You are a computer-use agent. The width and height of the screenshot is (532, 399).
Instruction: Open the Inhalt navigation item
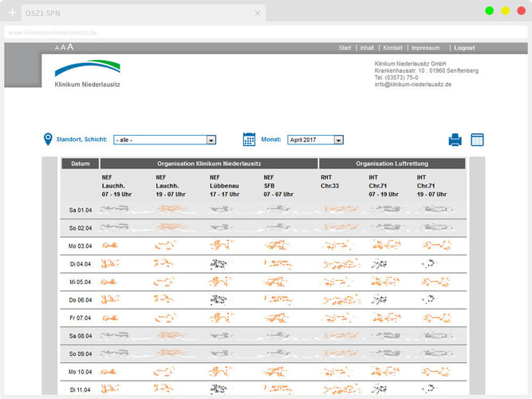click(x=367, y=48)
